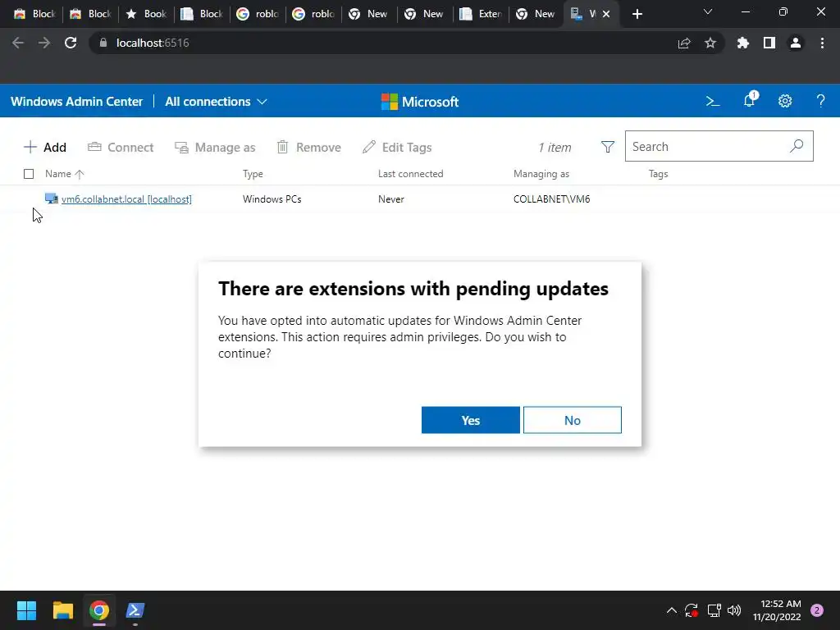Select the 'COLLABNET\VM6' managing cell
The image size is (840, 630).
552,199
